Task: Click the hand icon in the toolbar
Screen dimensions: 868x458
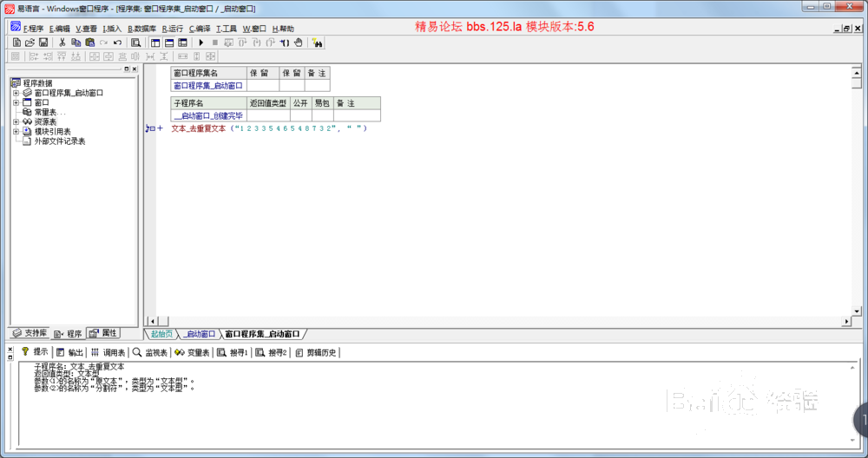Action: 298,43
